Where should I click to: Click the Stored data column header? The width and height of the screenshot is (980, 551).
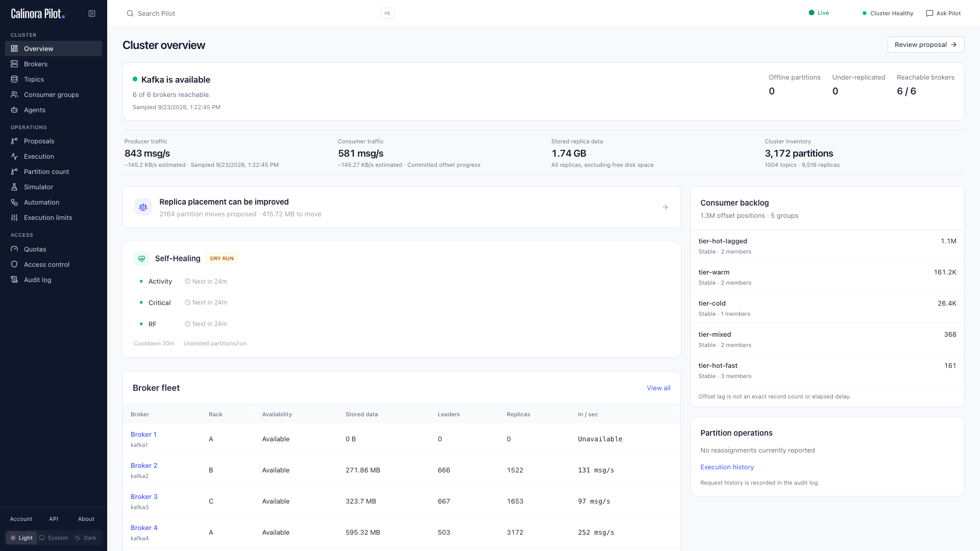[x=361, y=414]
